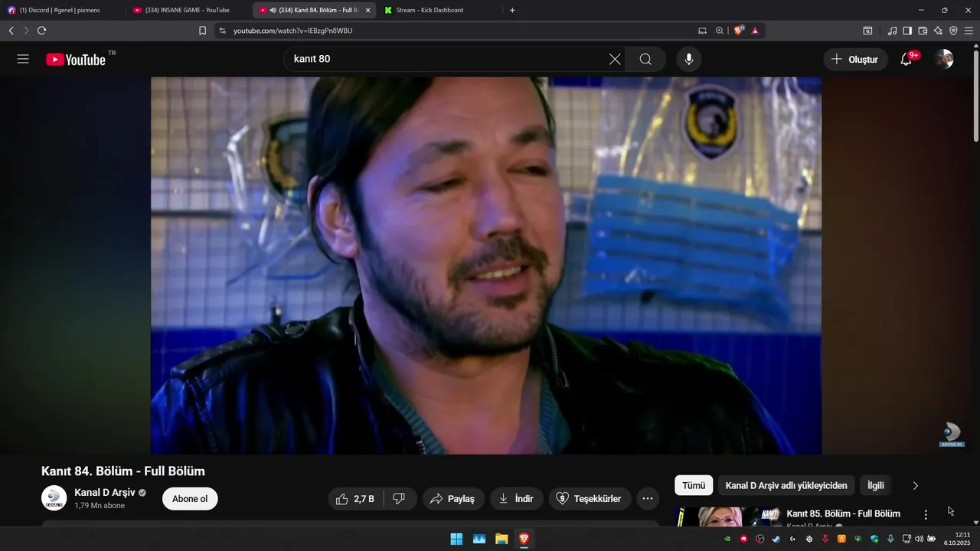Open Kanal D Arşiv channel name

(x=105, y=493)
